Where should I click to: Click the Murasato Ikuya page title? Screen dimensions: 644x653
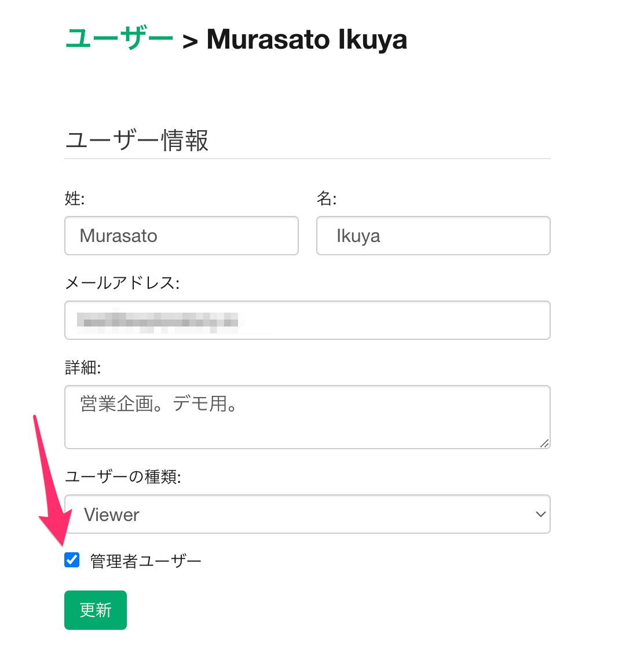tap(306, 39)
